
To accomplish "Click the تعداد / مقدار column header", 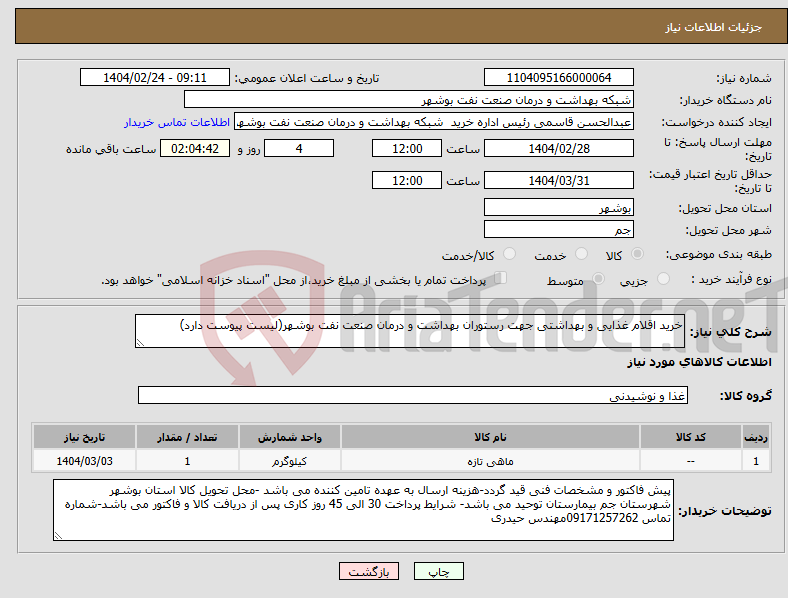I will (x=187, y=437).
